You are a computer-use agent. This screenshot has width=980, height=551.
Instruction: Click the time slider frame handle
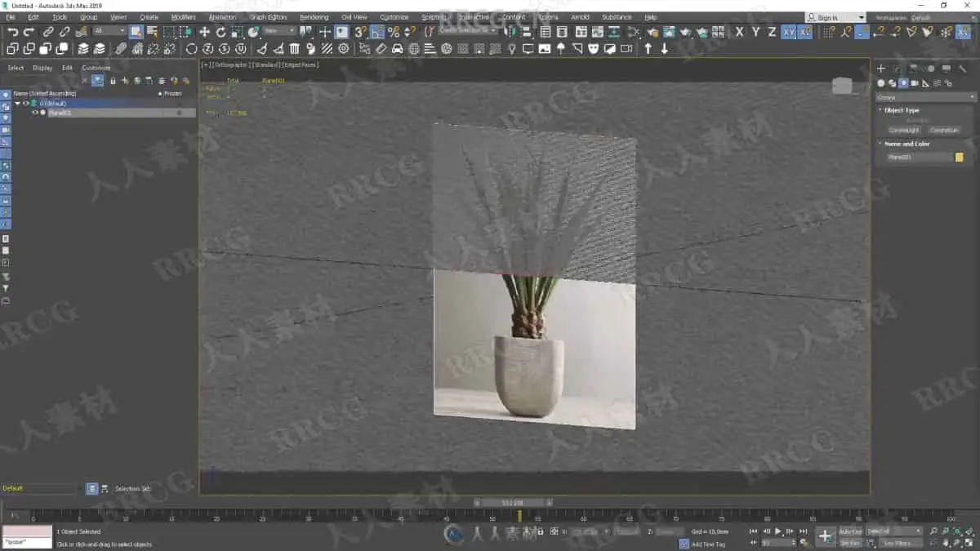(x=514, y=503)
